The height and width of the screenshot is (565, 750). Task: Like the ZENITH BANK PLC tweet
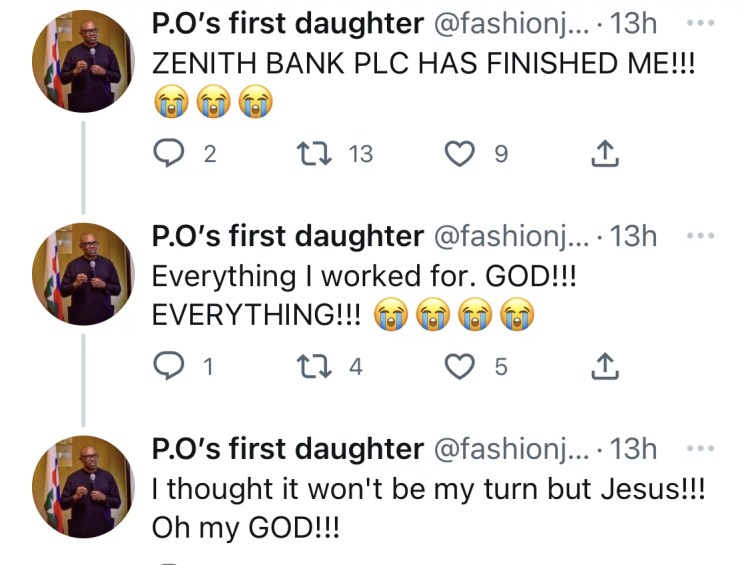tap(459, 153)
